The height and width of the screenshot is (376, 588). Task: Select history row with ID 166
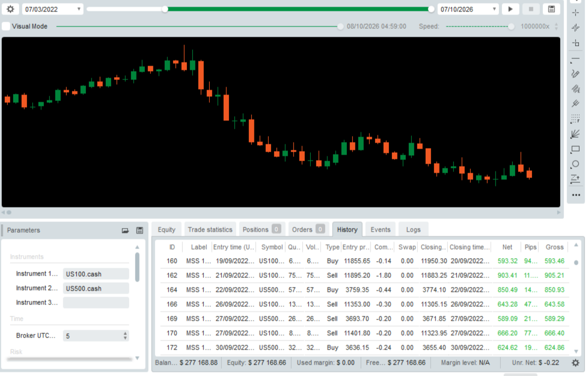pos(364,304)
